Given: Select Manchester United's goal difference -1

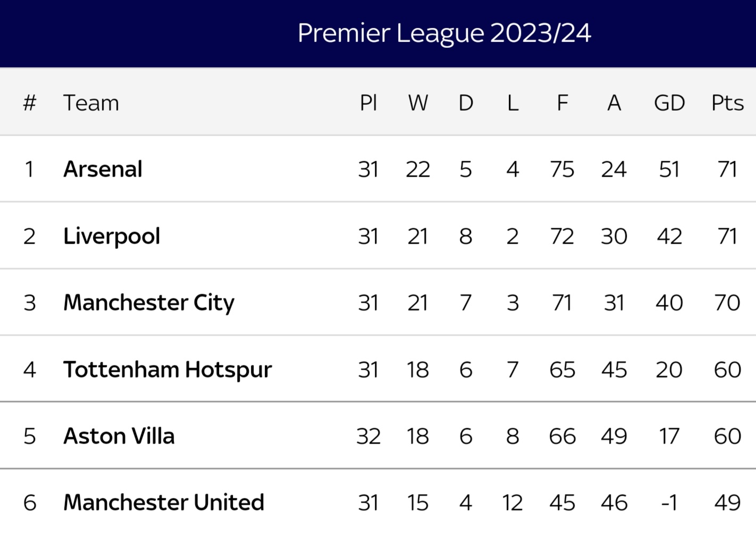Looking at the screenshot, I should 669,503.
